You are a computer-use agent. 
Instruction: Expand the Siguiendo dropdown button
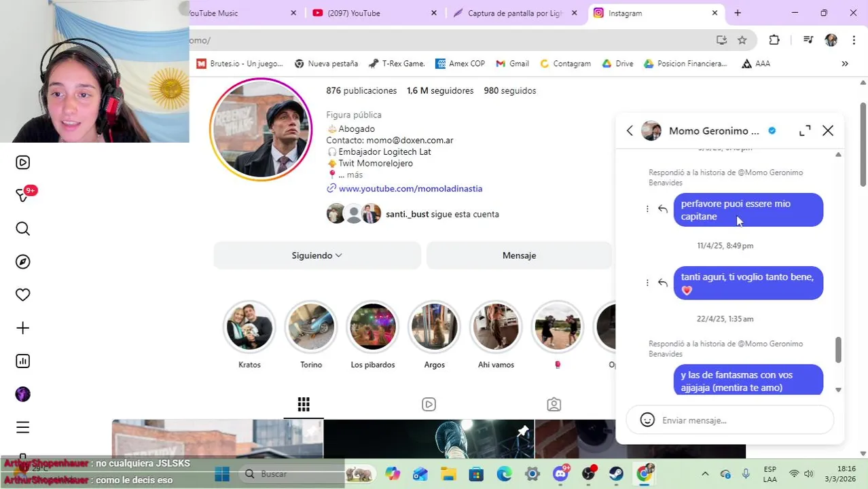tap(317, 255)
